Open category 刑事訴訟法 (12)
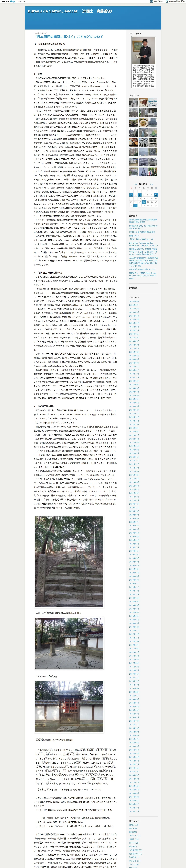Image resolution: width=186 pixels, height=868 pixels. pos(136,854)
